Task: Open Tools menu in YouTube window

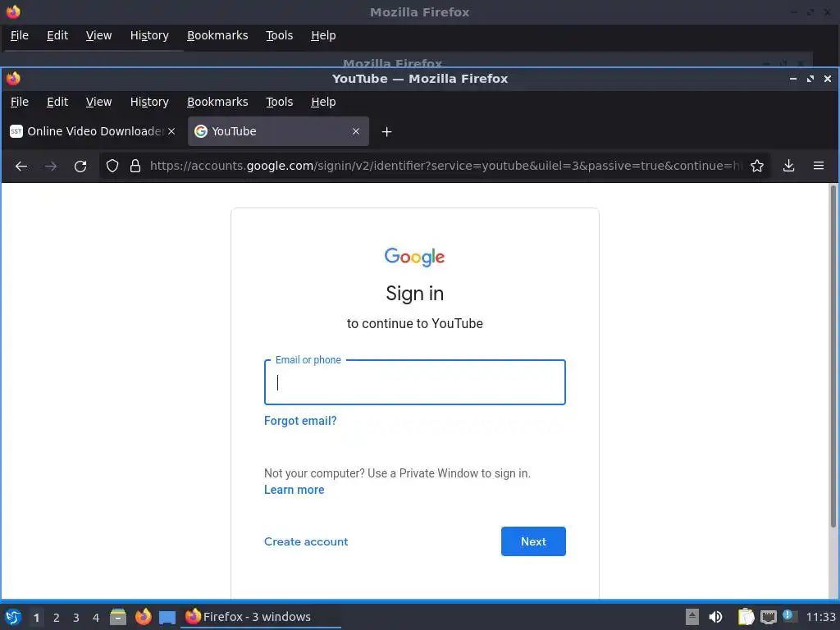Action: (279, 102)
